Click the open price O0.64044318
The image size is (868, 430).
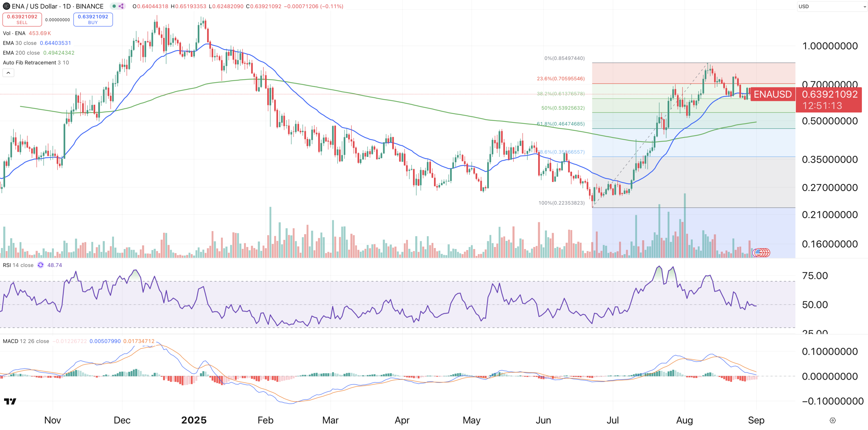point(150,6)
